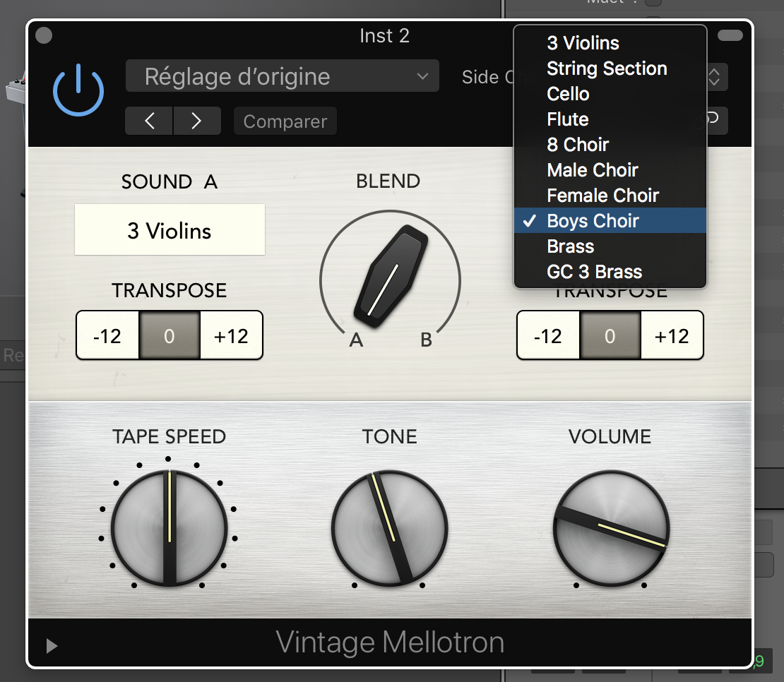Open the Sound A 3 Violins selector
Image resolution: width=784 pixels, height=682 pixels.
coord(170,230)
